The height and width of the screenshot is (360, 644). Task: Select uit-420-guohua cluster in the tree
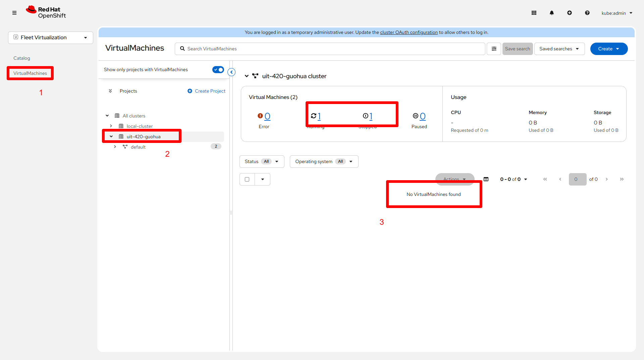(x=144, y=137)
